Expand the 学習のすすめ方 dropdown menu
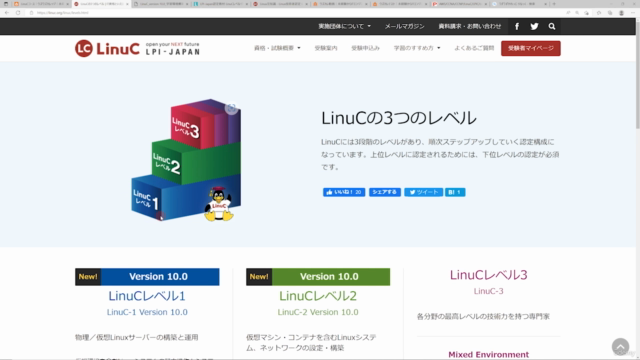 click(x=417, y=48)
